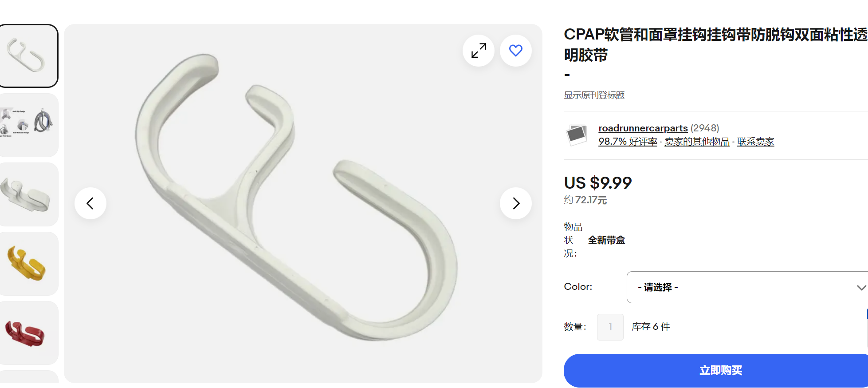Click the 立即购买 buy now button
Screen dimensions: 868x388
click(716, 371)
